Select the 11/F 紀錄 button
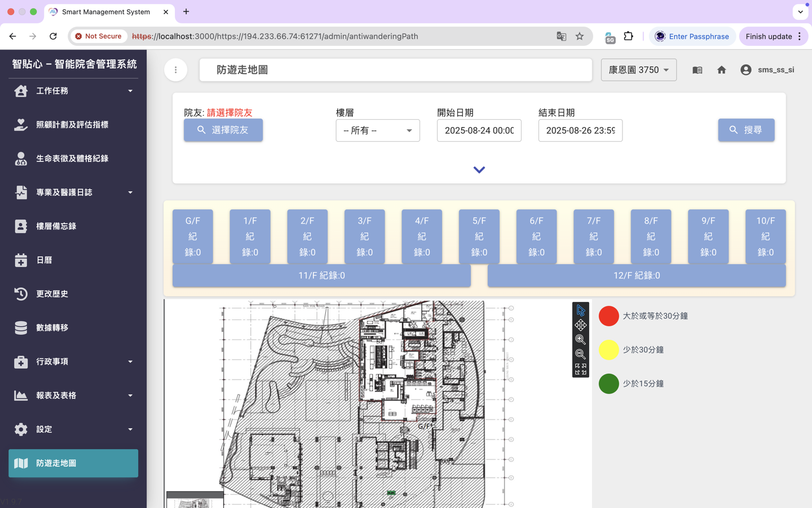 click(x=321, y=275)
